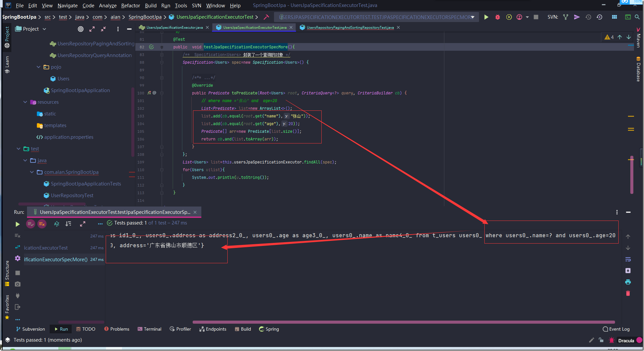
Task: Click the stop square in Run sidebar
Action: click(x=18, y=273)
